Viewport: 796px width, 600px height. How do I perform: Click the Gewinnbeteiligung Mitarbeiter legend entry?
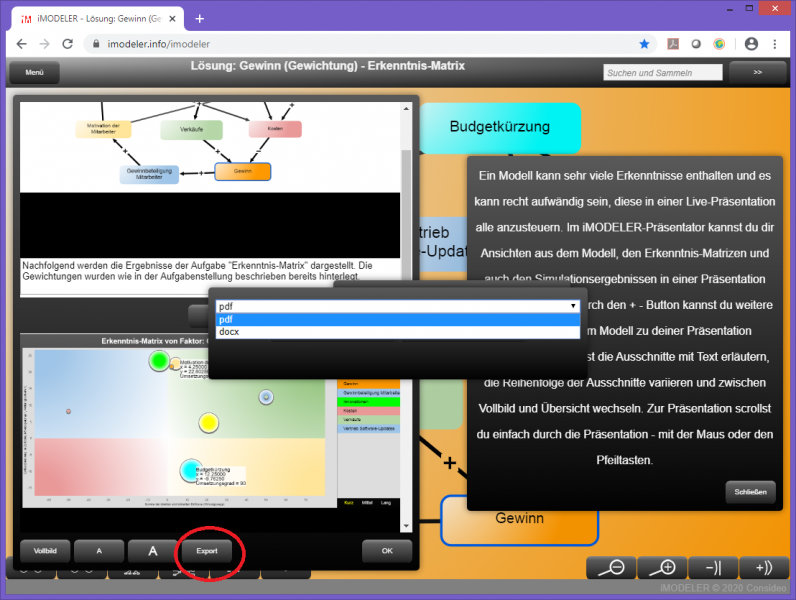(369, 393)
